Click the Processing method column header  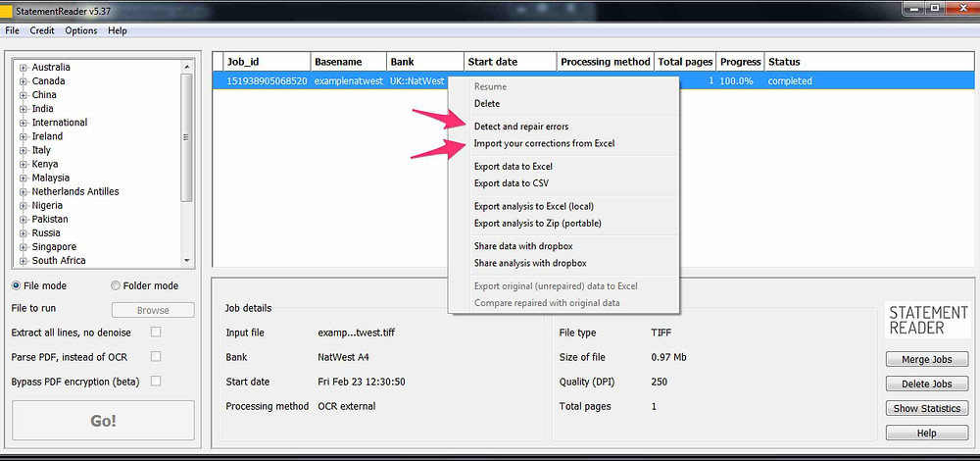[605, 62]
